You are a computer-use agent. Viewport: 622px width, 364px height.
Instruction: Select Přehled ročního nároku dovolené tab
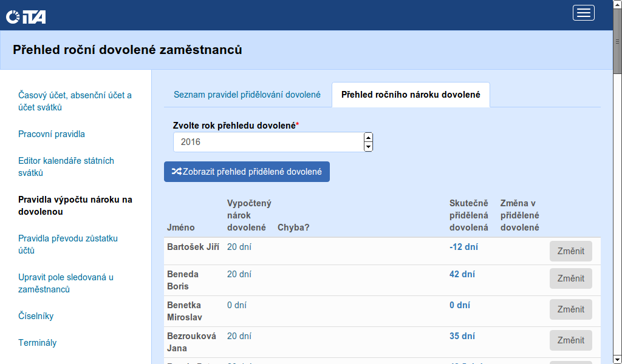(411, 95)
